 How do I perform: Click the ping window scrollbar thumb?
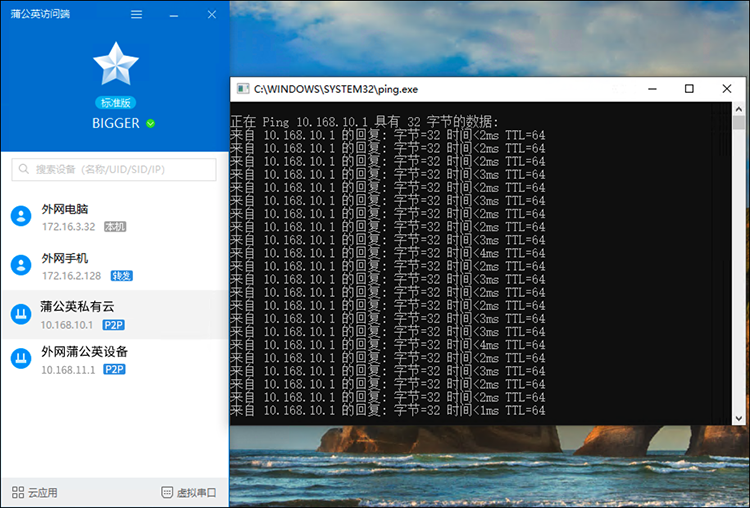click(739, 122)
